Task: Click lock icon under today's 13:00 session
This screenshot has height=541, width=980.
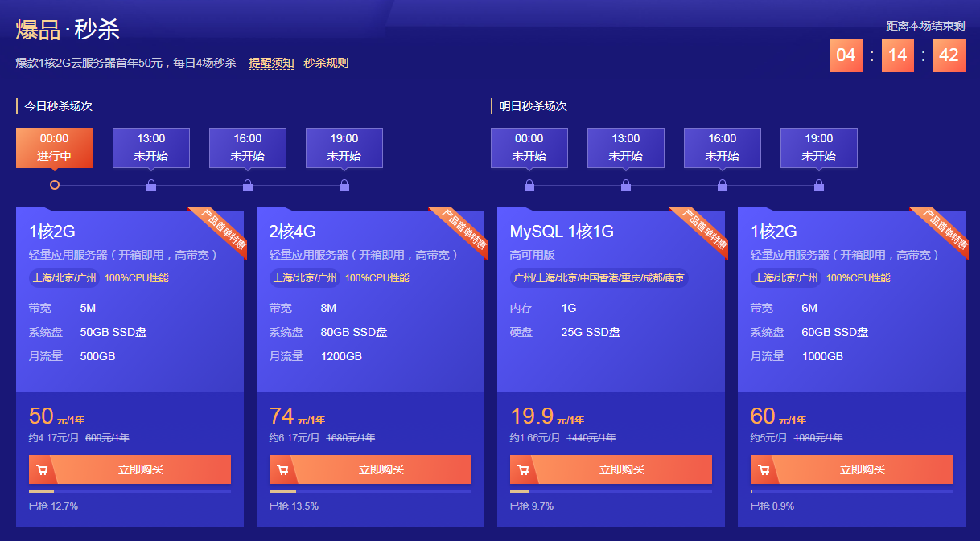Action: pyautogui.click(x=151, y=185)
